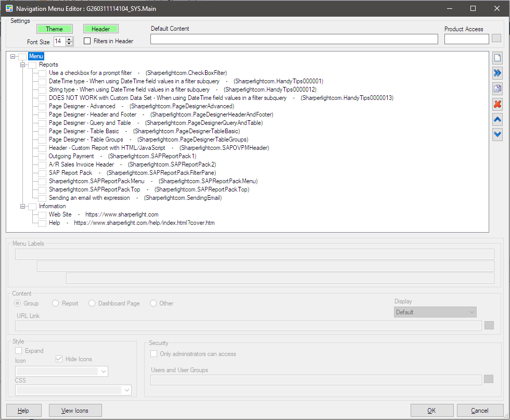Click the URL Link text field
This screenshot has width=510, height=420.
pos(249,326)
